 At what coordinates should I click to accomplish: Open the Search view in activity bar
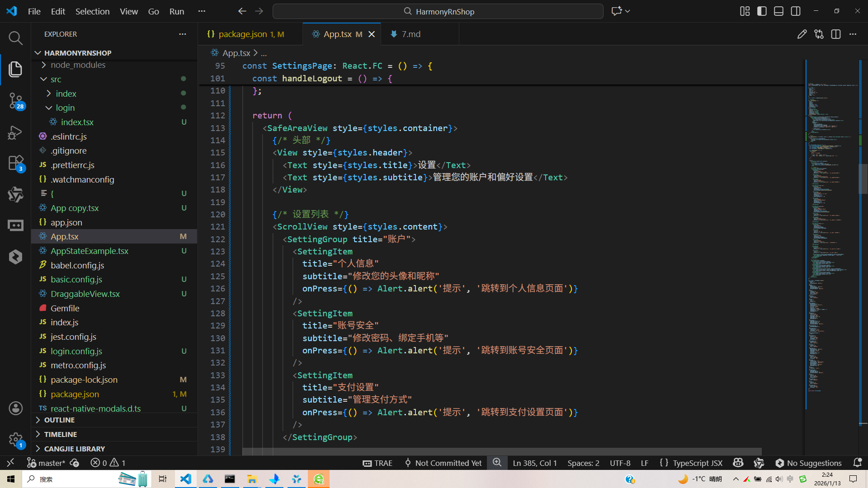(15, 38)
